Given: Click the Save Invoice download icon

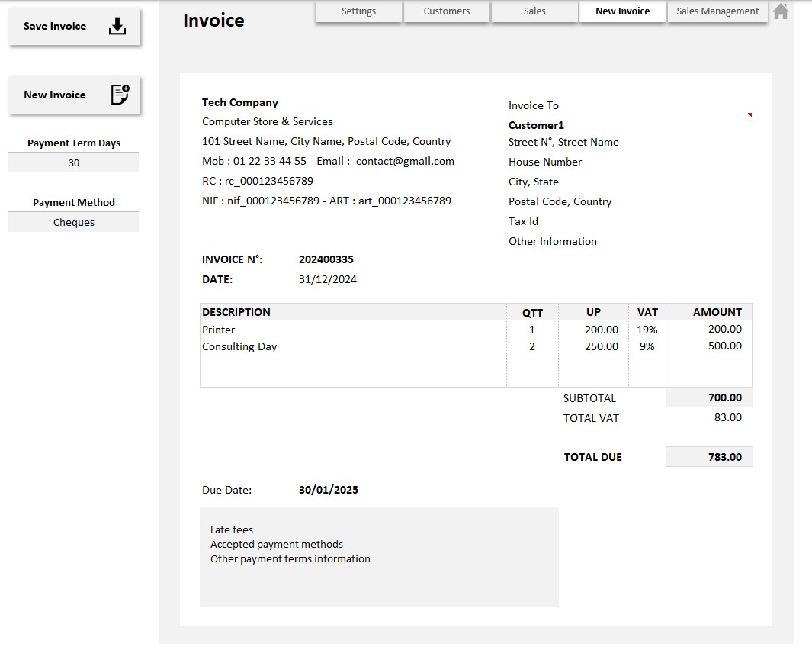Looking at the screenshot, I should (117, 25).
